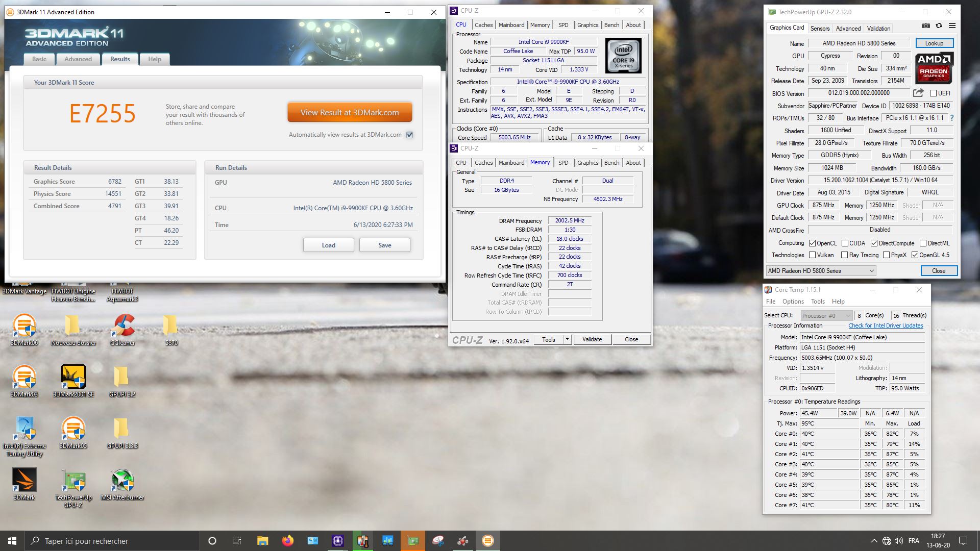Toggle the DirectML checkbox
This screenshot has height=551, width=980.
(x=923, y=243)
